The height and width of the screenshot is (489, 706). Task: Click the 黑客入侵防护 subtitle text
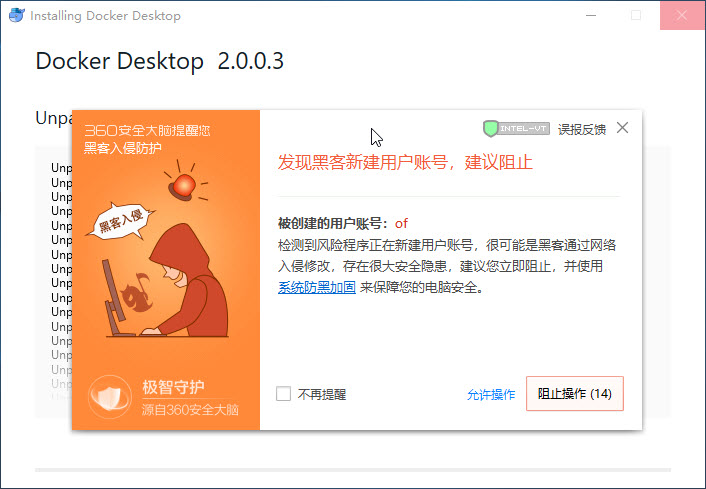(x=122, y=148)
